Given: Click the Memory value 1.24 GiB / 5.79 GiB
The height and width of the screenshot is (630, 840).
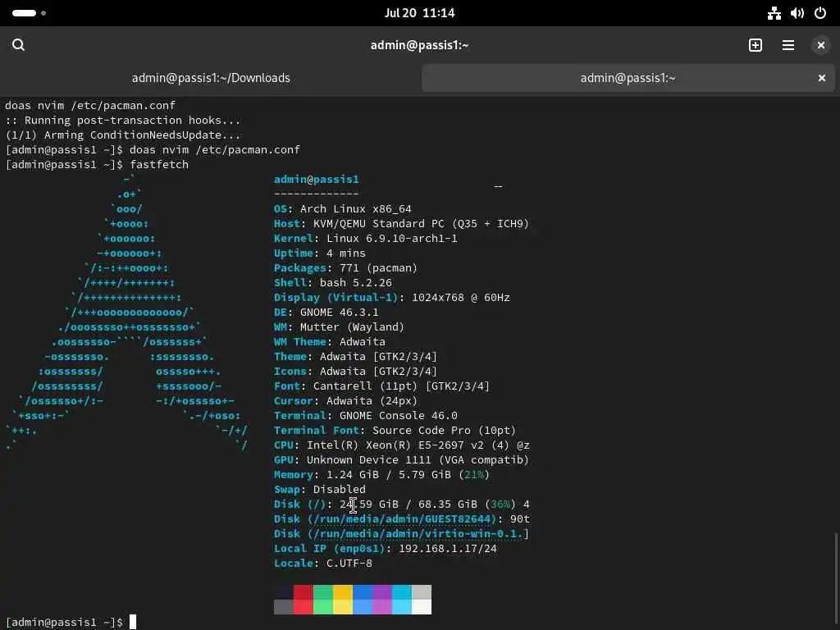Looking at the screenshot, I should 389,475.
